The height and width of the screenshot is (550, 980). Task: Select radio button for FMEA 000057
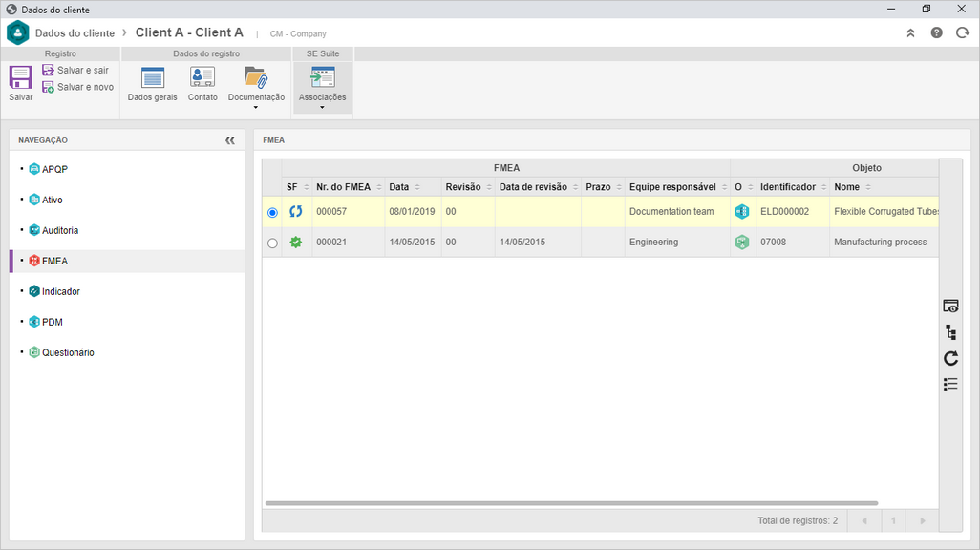272,213
